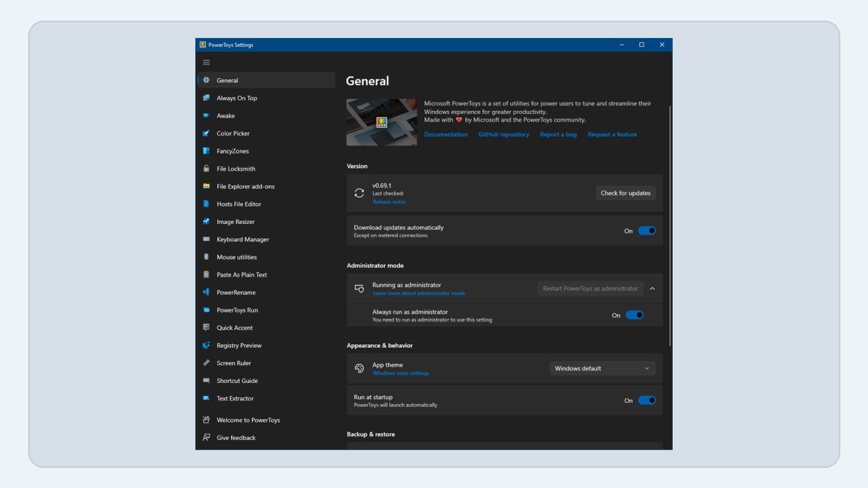Toggle the Run at startup switch
This screenshot has height=488, width=868.
647,400
